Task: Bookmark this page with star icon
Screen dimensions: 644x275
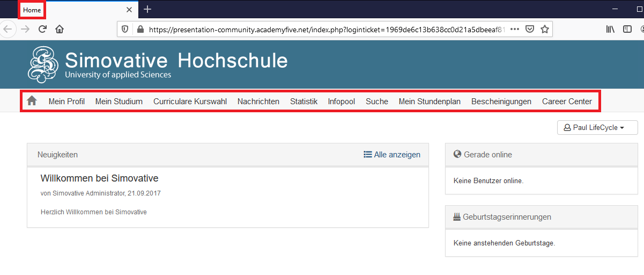Action: point(545,29)
